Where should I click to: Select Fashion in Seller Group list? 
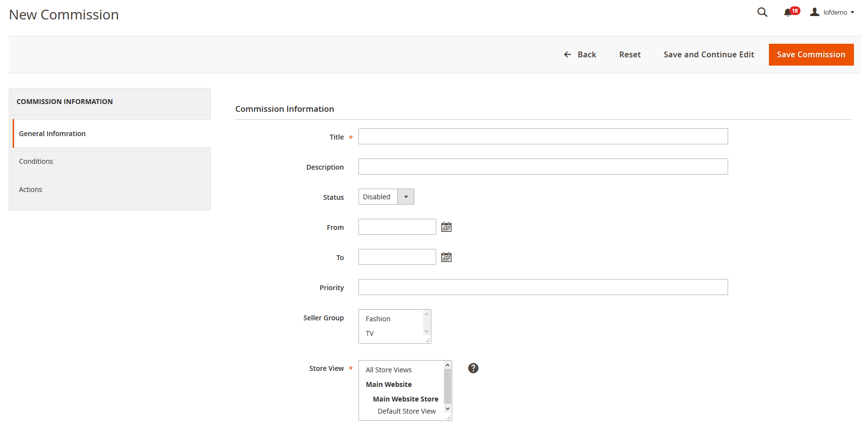[x=378, y=319]
